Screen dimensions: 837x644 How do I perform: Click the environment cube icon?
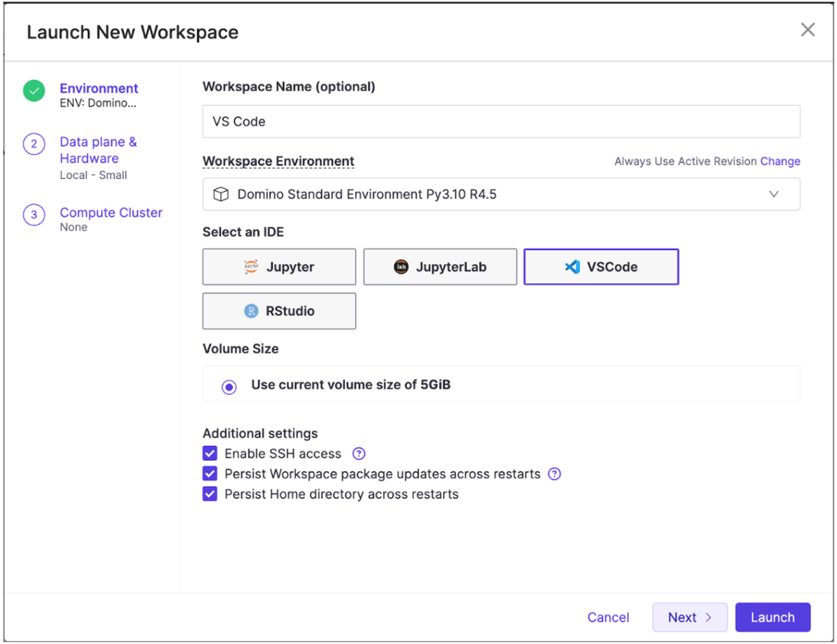[221, 194]
